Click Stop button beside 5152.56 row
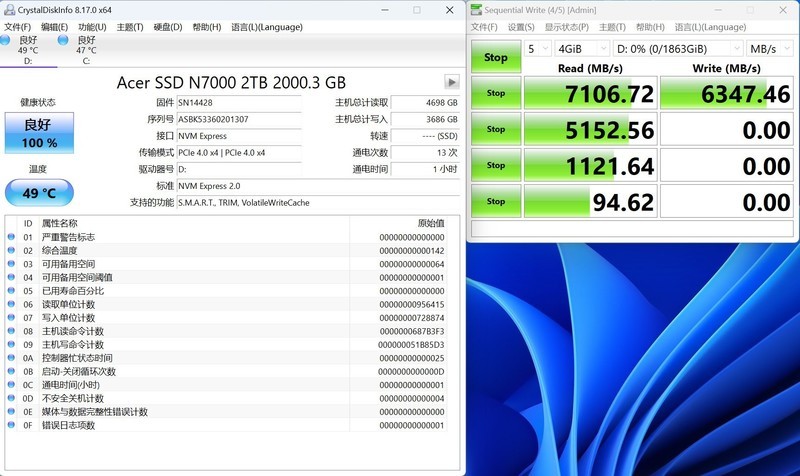The height and width of the screenshot is (476, 800). coord(496,129)
